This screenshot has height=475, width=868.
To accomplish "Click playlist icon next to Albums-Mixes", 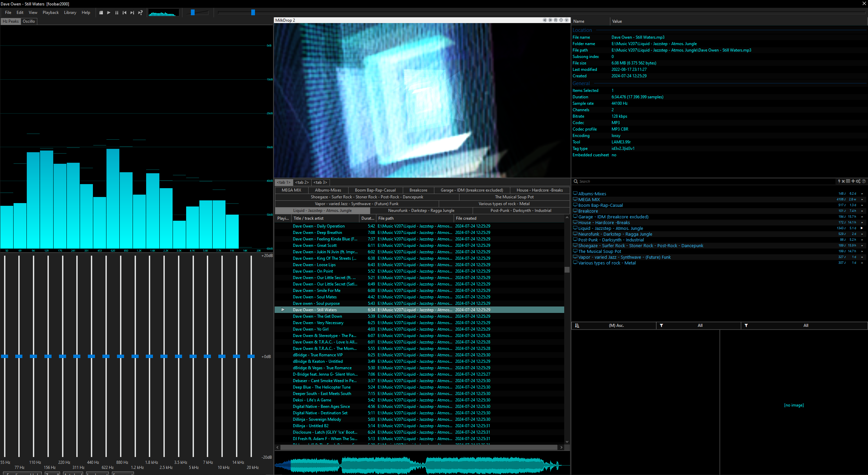I will pos(575,194).
